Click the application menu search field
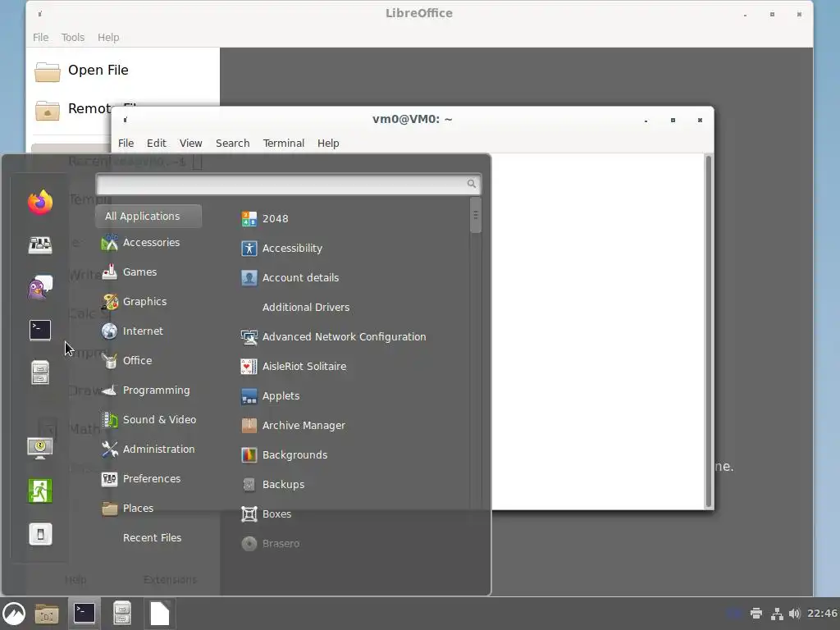Viewport: 840px width, 630px height. coord(288,184)
